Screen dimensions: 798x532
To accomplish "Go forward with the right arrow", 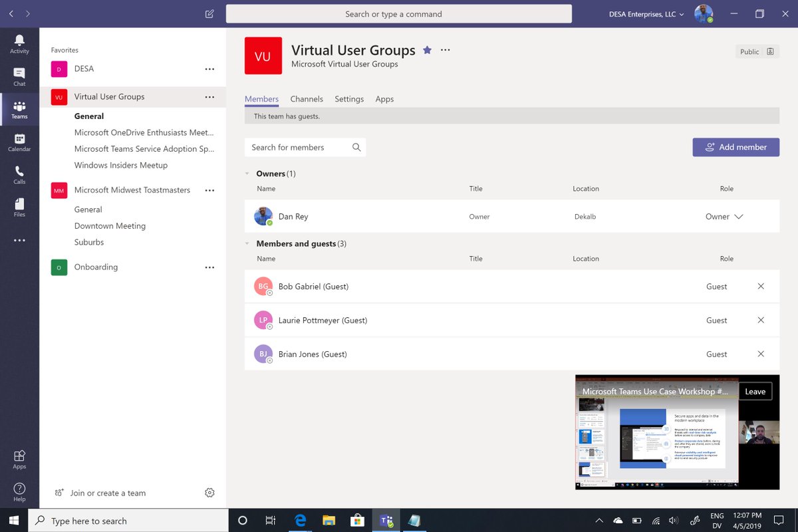I will pyautogui.click(x=28, y=13).
